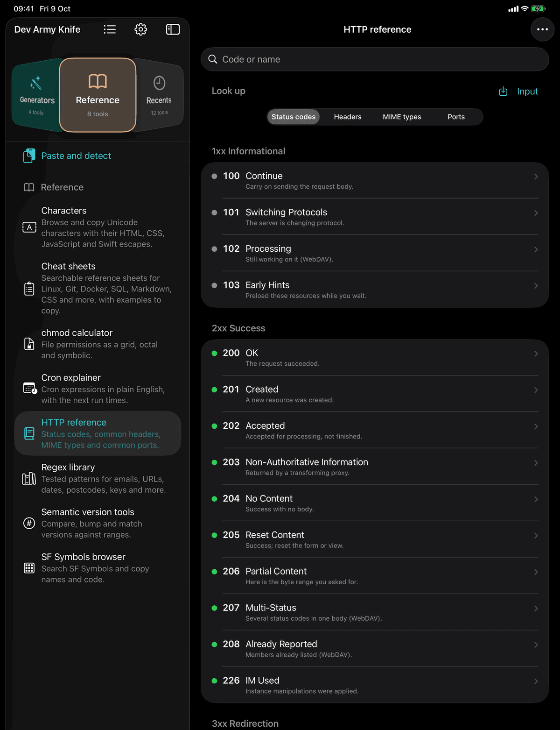Viewport: 560px width, 730px height.
Task: Click the Paste and detect clipboard icon
Action: [29, 156]
